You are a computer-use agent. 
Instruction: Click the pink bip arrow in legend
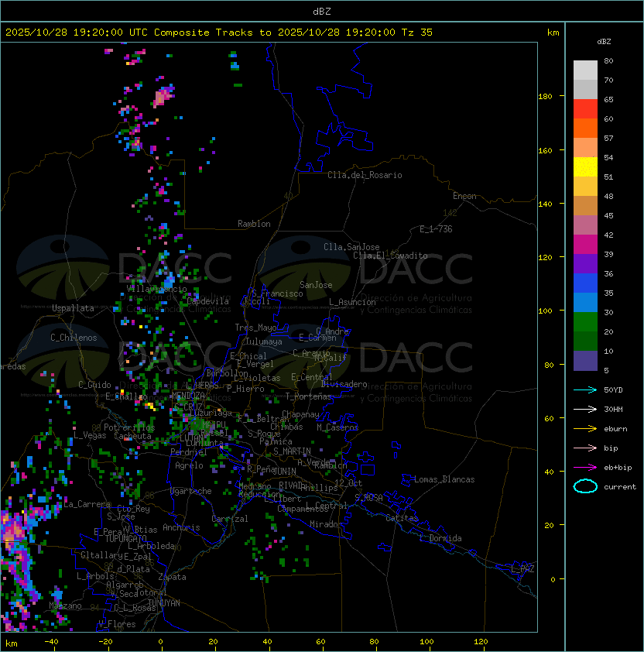pyautogui.click(x=585, y=448)
